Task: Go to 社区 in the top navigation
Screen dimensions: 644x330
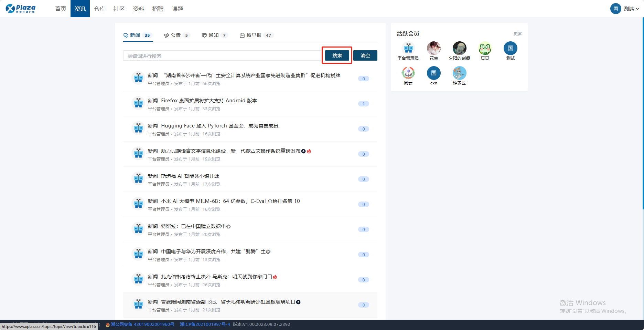Action: coord(119,9)
